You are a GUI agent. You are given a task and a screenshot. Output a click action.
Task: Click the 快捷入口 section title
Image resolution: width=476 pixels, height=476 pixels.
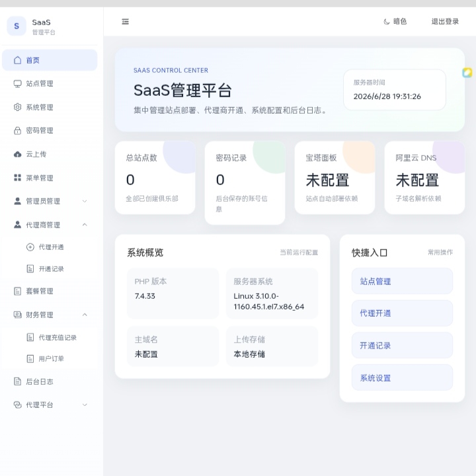point(370,253)
